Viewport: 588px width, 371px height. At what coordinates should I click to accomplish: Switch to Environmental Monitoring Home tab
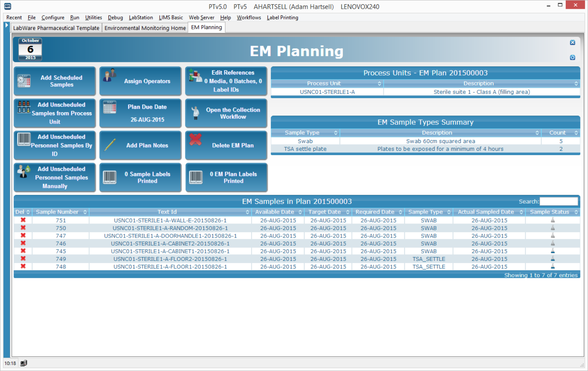145,28
